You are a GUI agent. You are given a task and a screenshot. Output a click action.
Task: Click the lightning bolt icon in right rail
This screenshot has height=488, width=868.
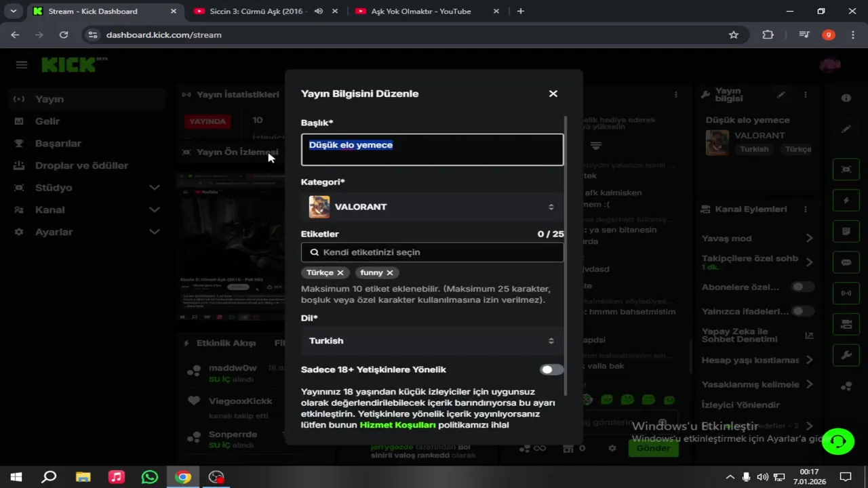coord(846,201)
